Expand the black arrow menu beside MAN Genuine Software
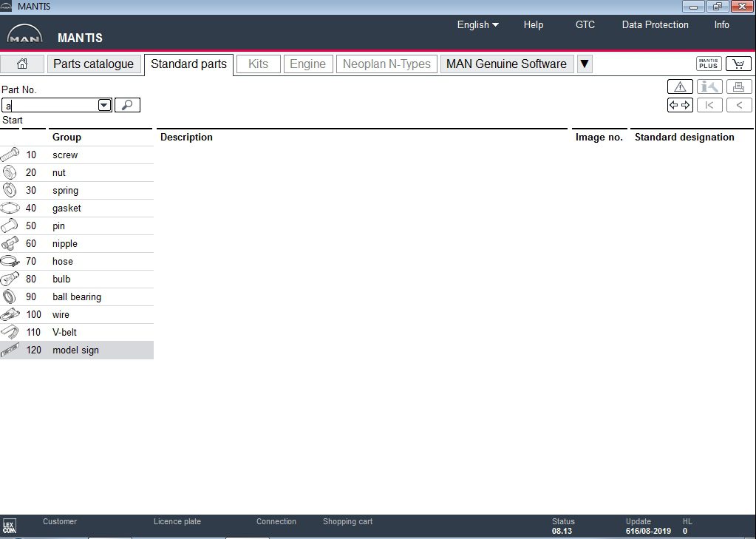756x539 pixels. point(584,64)
